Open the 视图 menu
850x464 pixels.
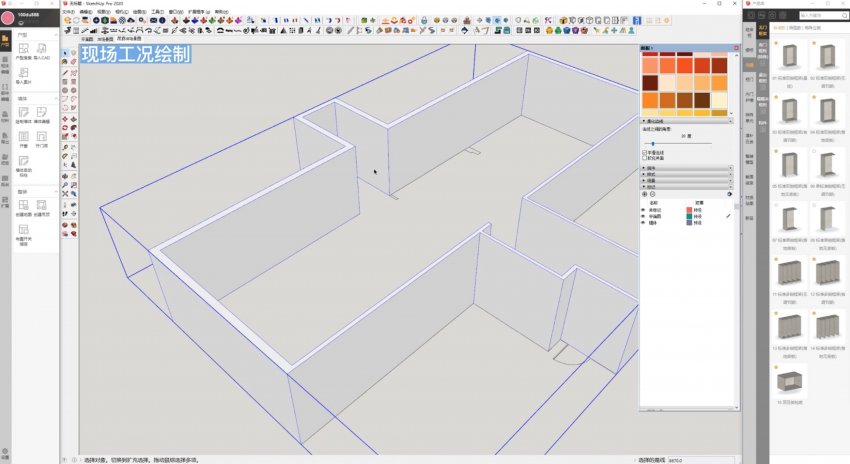[x=104, y=11]
